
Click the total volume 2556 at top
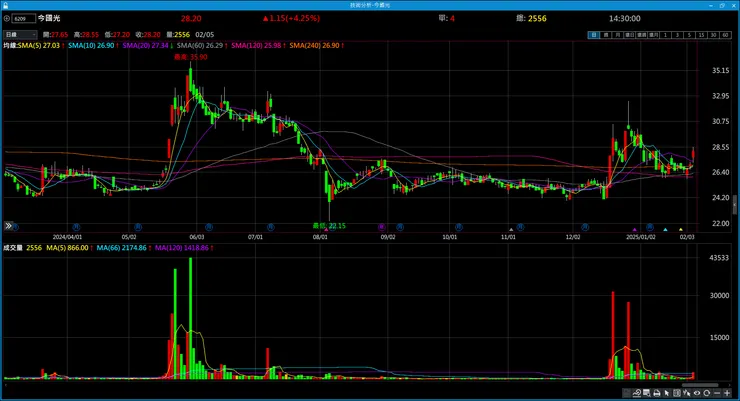[537, 18]
